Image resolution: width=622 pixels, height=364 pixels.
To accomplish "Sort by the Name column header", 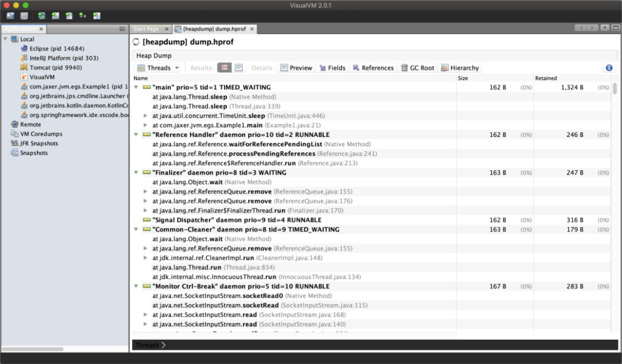I will tap(294, 78).
